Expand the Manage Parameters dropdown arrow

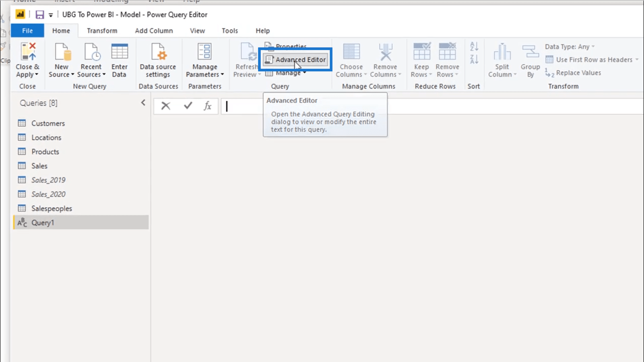(x=222, y=74)
